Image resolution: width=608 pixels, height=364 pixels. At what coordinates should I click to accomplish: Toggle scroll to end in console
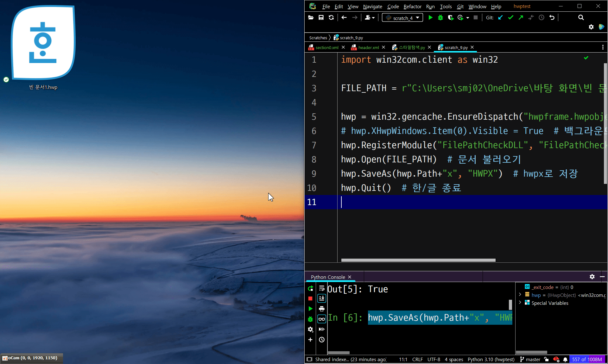(322, 298)
